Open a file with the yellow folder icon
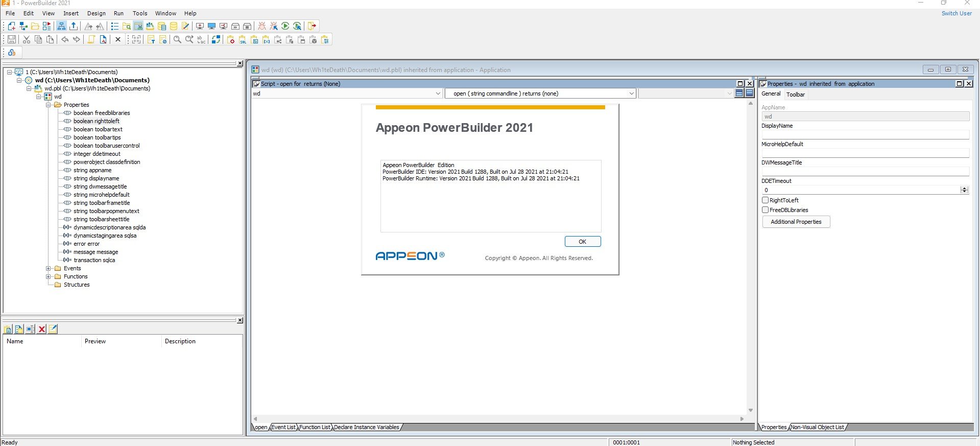Viewport: 980px width, 446px height. tap(35, 26)
